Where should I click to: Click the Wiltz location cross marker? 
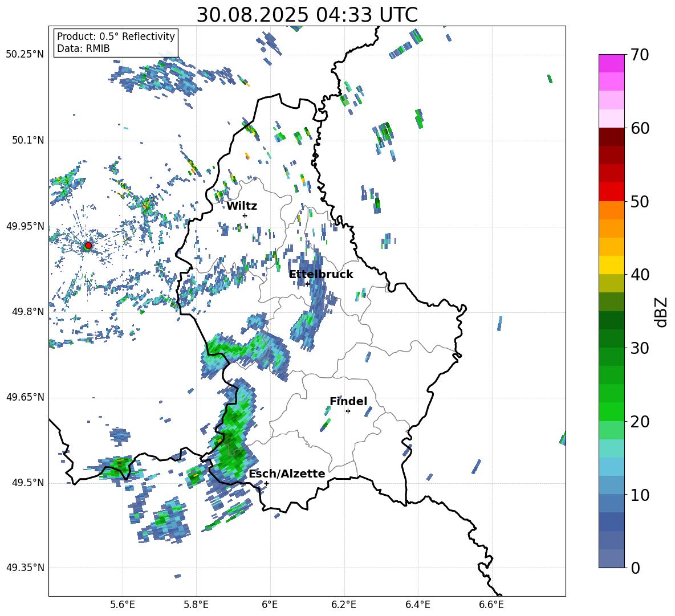[245, 215]
